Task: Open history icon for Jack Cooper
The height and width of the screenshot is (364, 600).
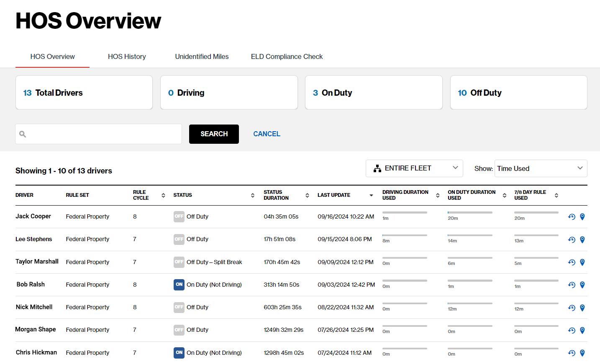Action: point(572,216)
